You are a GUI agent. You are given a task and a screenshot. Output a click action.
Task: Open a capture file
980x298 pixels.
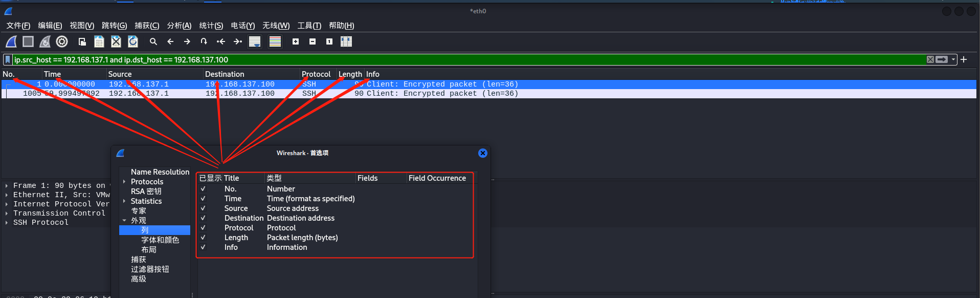tap(82, 41)
